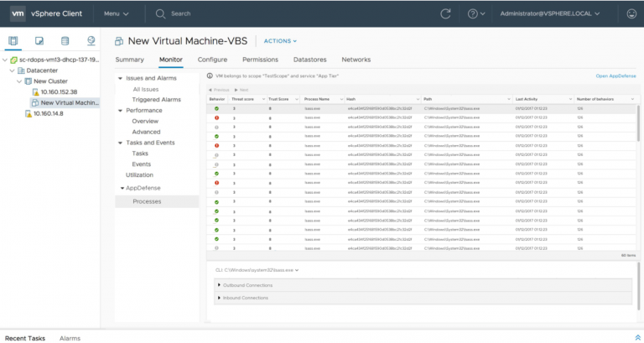Click the warning host icon for 10.160.14.8
The height and width of the screenshot is (343, 644).
[29, 114]
